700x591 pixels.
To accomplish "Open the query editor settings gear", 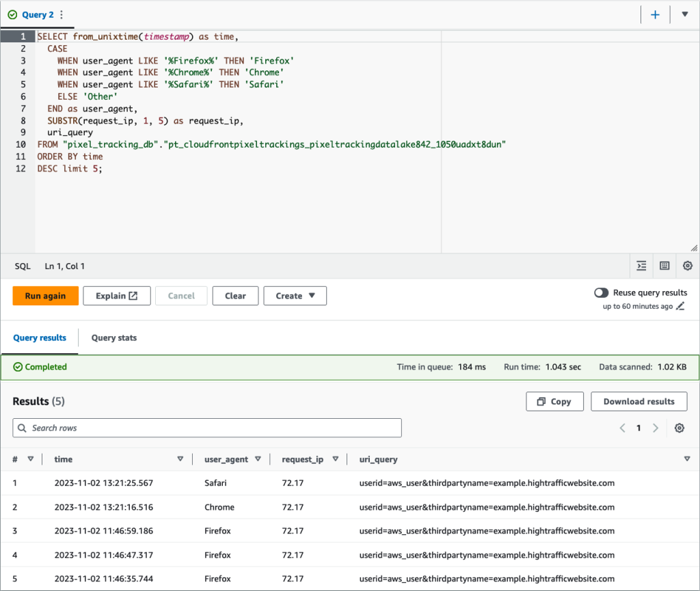I will [687, 266].
